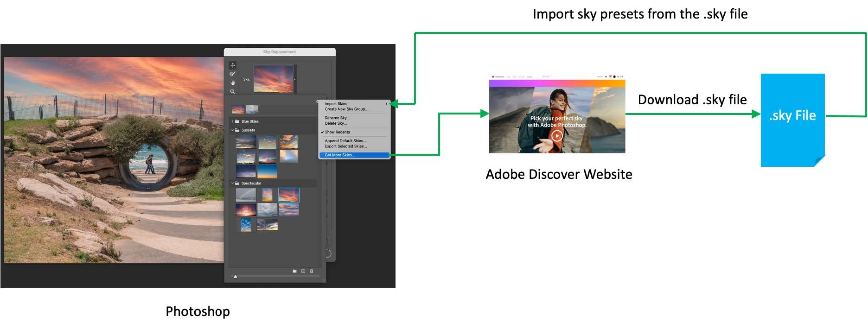Choose Export Selected Skies option

(345, 146)
